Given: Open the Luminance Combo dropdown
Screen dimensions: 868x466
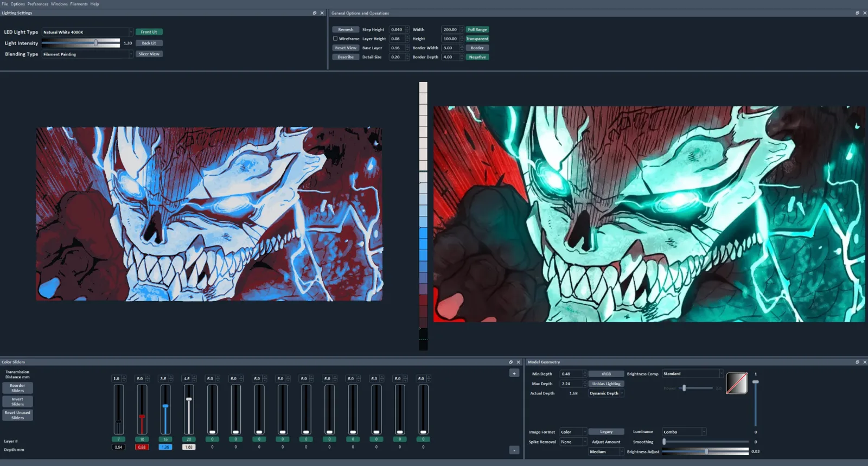Looking at the screenshot, I should 684,432.
